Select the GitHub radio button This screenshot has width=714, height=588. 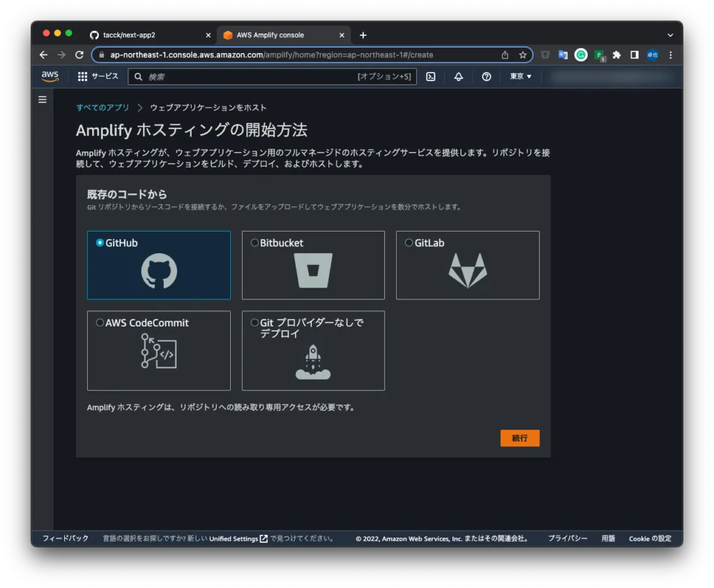[100, 243]
